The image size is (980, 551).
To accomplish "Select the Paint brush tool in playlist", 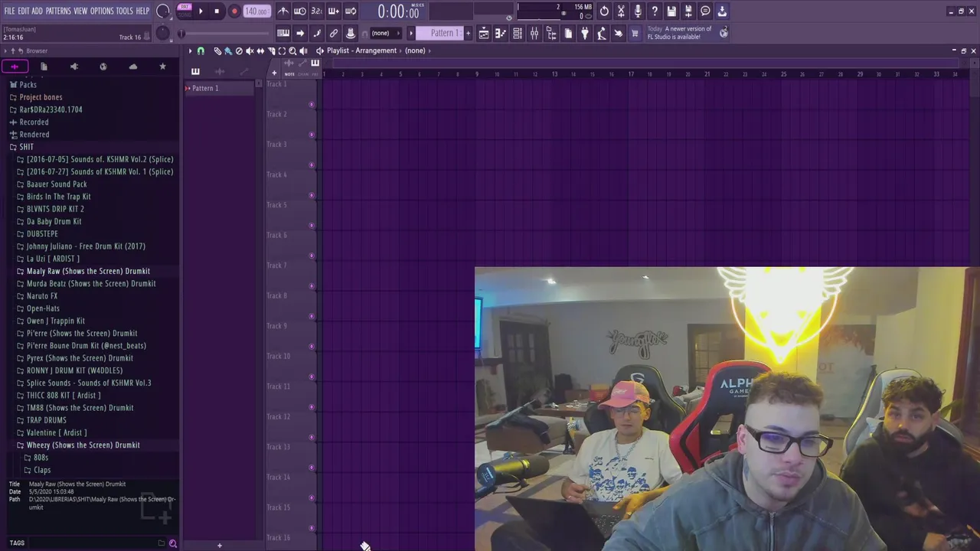I will pos(228,51).
